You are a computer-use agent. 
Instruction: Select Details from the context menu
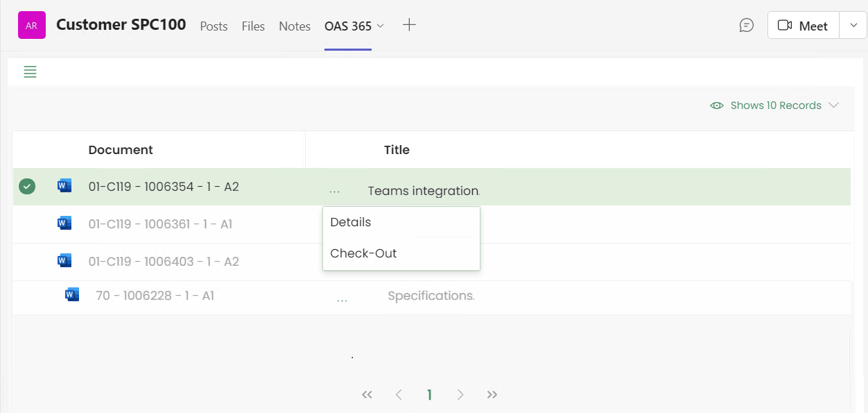click(351, 222)
